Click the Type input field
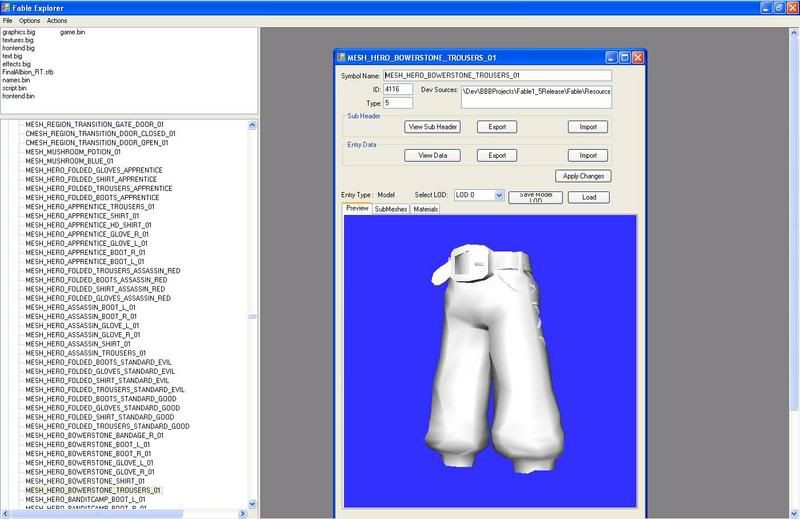This screenshot has width=800, height=519. click(398, 103)
